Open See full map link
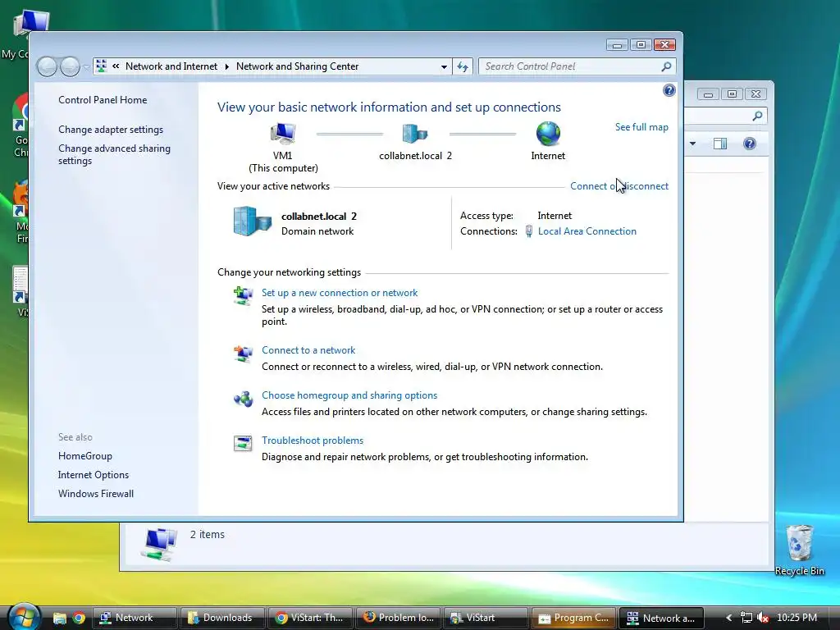Viewport: 840px width, 630px height. click(x=641, y=127)
